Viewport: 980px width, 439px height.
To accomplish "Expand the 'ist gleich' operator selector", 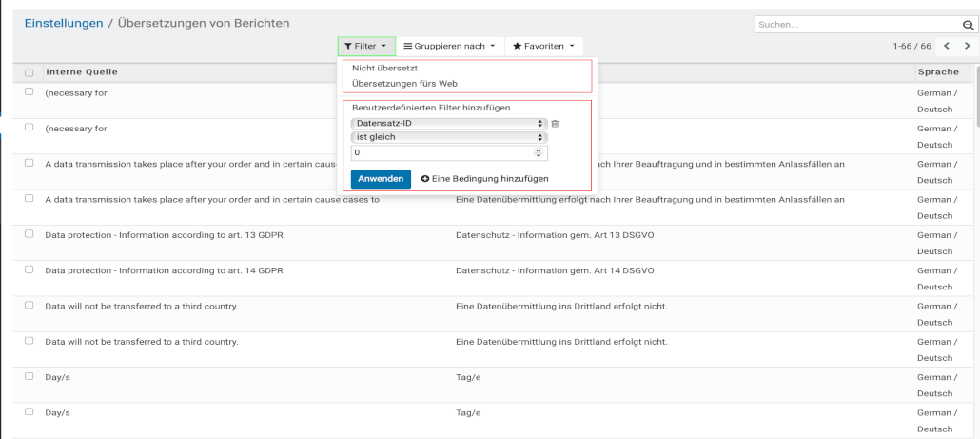I will pyautogui.click(x=449, y=137).
